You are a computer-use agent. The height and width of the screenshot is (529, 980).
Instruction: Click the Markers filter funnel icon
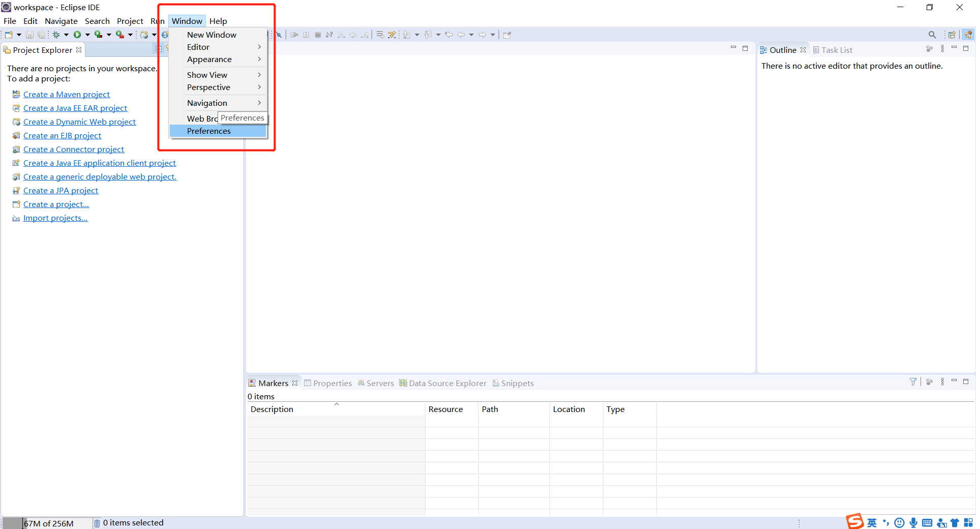point(913,381)
